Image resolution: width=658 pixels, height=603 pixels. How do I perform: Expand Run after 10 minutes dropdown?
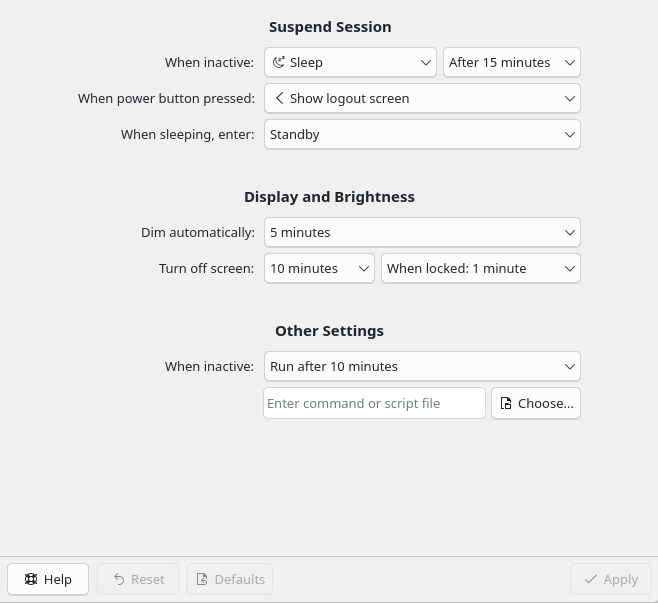(422, 366)
